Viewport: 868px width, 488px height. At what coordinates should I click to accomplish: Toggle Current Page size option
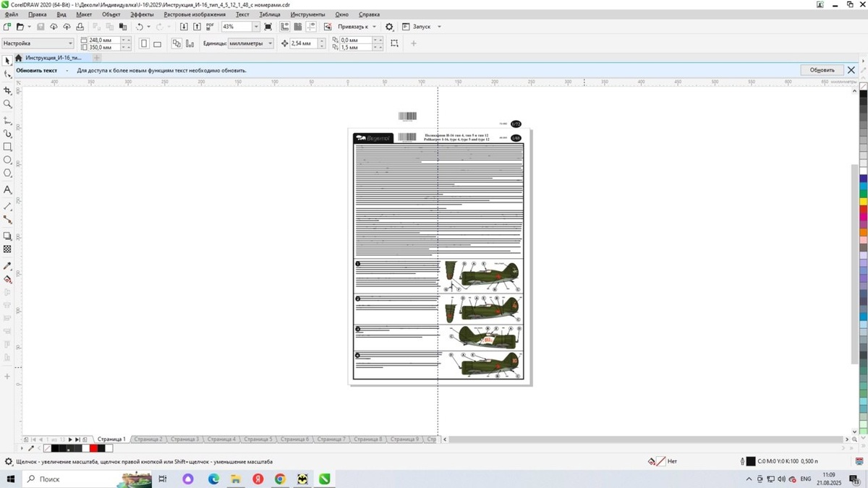click(190, 43)
